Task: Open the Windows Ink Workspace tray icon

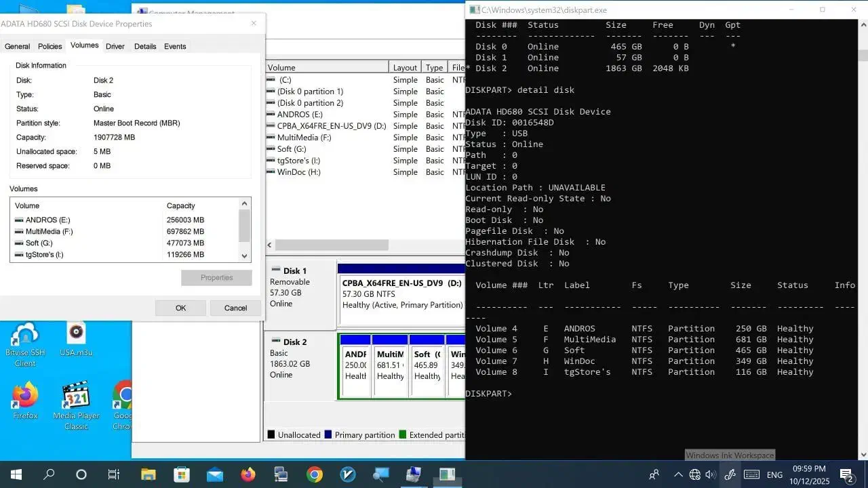Action: [x=730, y=474]
